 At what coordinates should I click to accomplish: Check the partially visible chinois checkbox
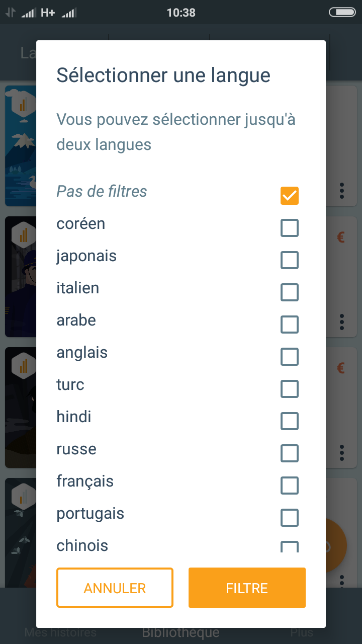[290, 547]
